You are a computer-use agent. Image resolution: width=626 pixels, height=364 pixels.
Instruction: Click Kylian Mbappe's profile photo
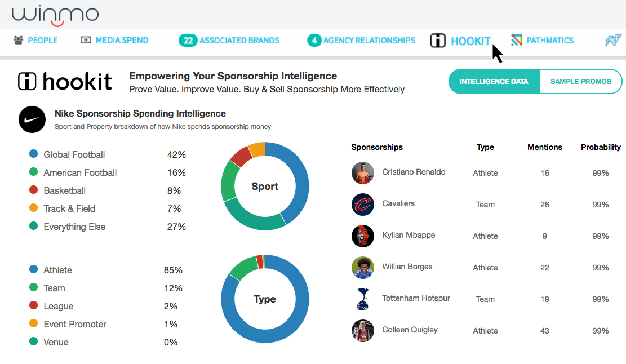point(363,236)
